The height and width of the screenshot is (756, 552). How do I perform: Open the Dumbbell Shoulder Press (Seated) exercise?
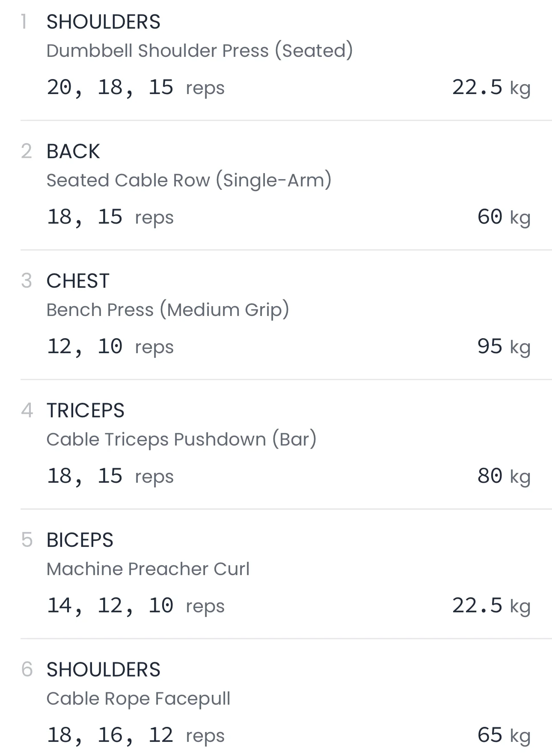click(199, 51)
